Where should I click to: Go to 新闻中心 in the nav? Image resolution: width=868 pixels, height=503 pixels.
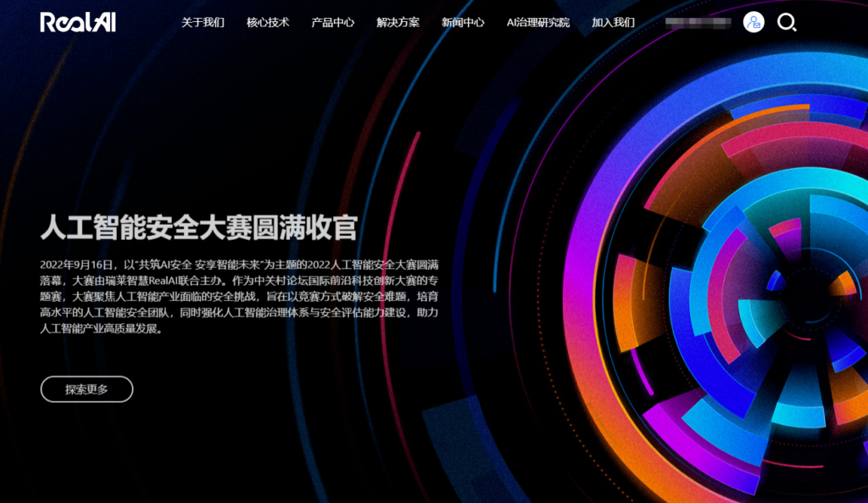463,22
